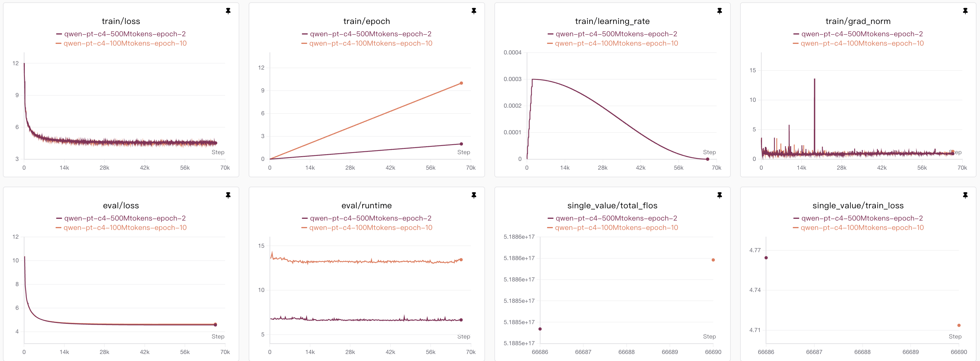Toggle epoch-2 series in train/loss legend
Screen dimensions: 980x361
124,34
